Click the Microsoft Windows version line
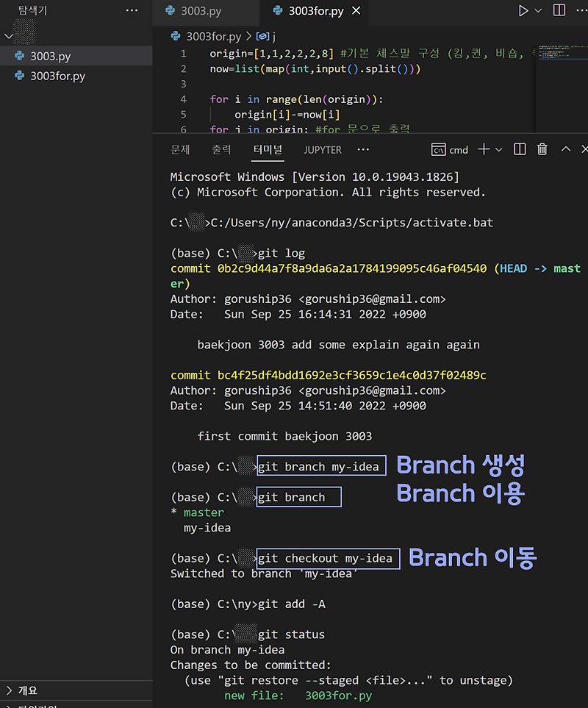The image size is (588, 708). coord(315,177)
